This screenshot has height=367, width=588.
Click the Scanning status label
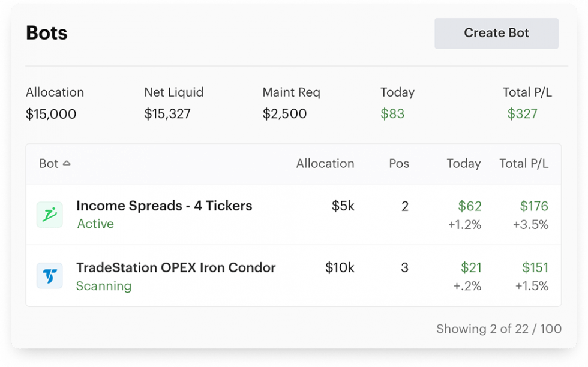pos(104,287)
